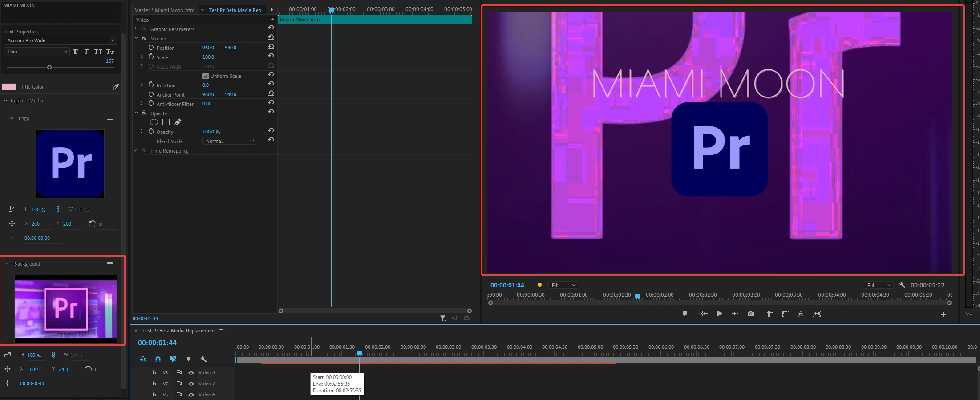Viewport: 980px width, 400px height.
Task: Open timeline display settings wrench
Action: 203,359
